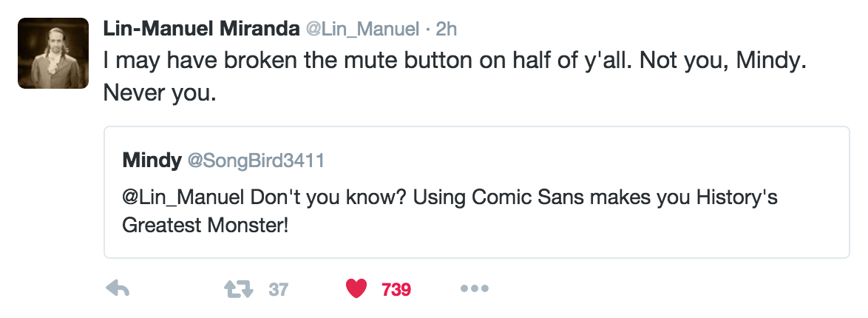Click the "Never you." line of the tweet
This screenshot has width=868, height=318.
click(x=160, y=93)
